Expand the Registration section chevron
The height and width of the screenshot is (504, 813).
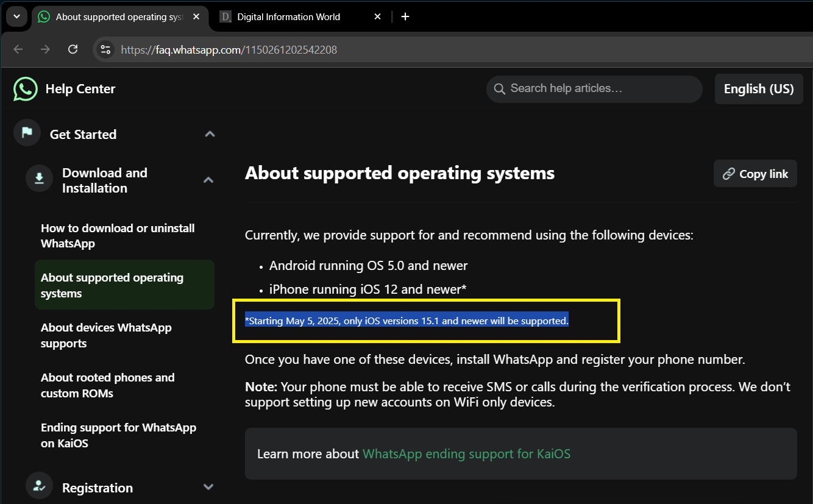(x=208, y=487)
